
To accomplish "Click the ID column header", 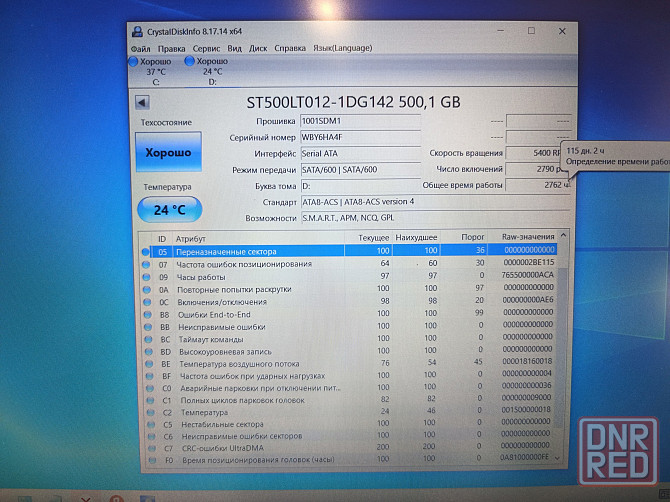I will [x=162, y=238].
